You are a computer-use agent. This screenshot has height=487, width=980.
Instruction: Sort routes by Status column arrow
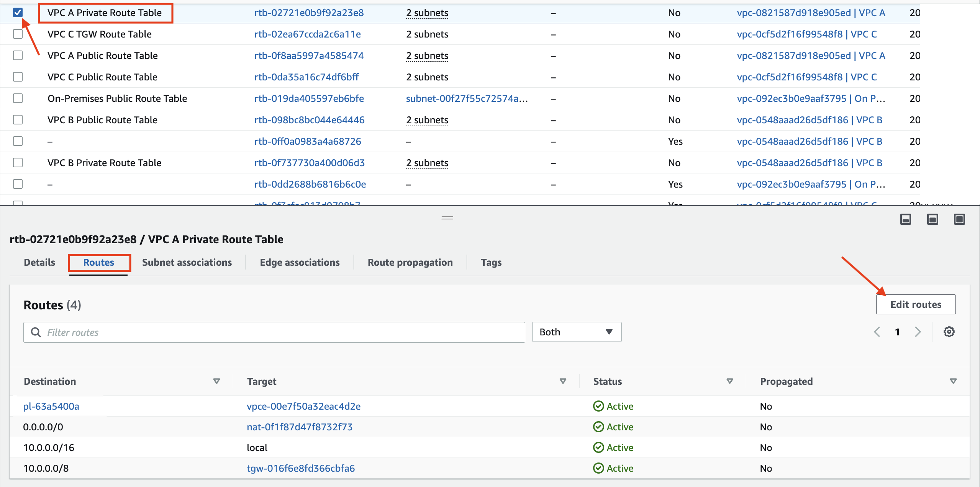click(x=729, y=381)
